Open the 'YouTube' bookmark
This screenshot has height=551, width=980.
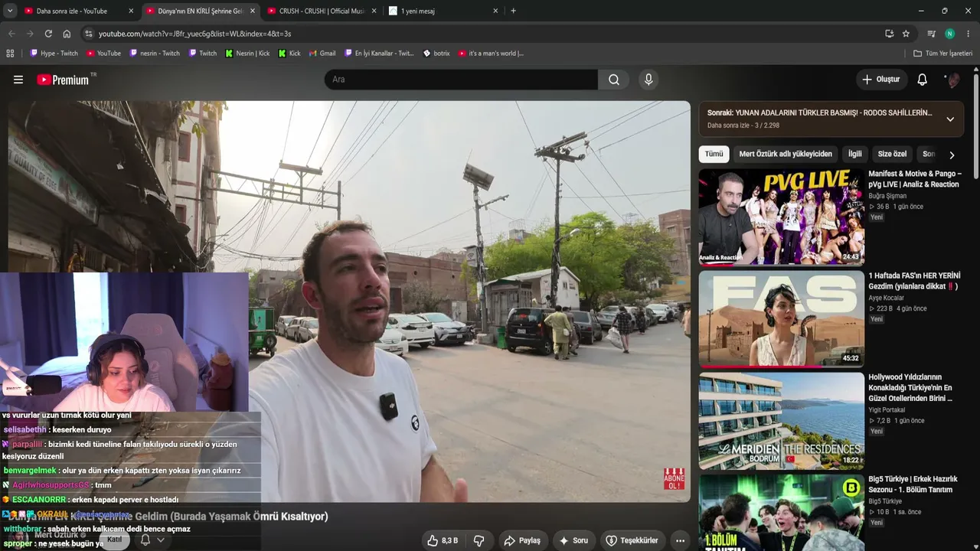coord(103,54)
